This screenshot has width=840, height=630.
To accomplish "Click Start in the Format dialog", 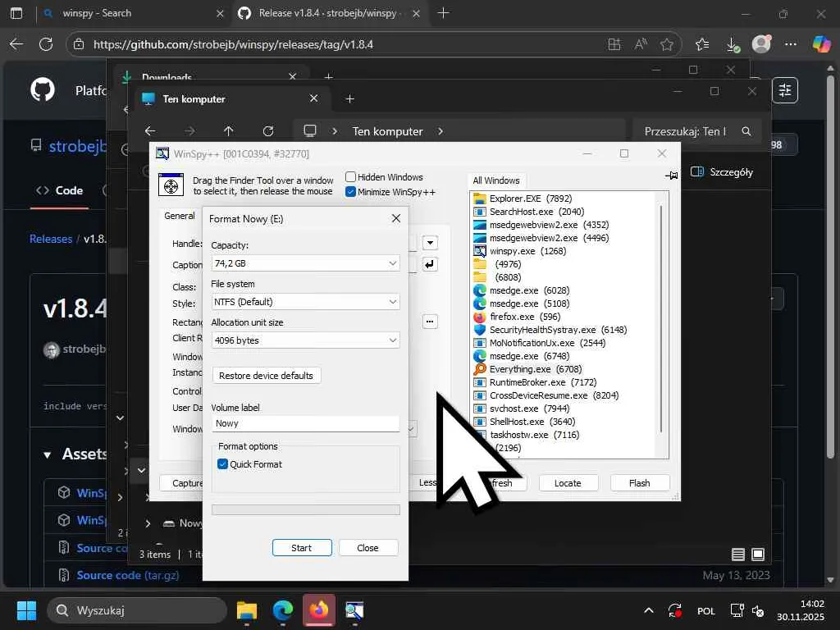I will pyautogui.click(x=302, y=548).
